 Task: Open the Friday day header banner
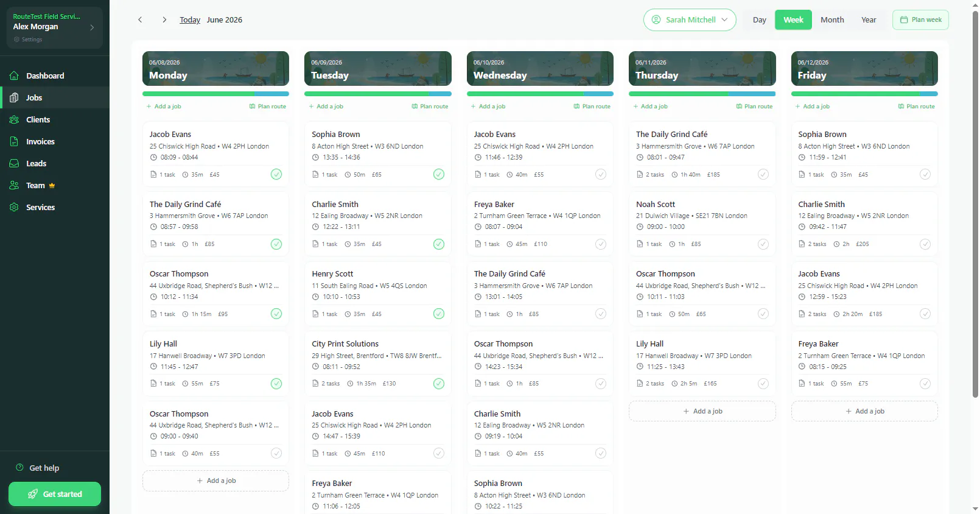tap(864, 68)
